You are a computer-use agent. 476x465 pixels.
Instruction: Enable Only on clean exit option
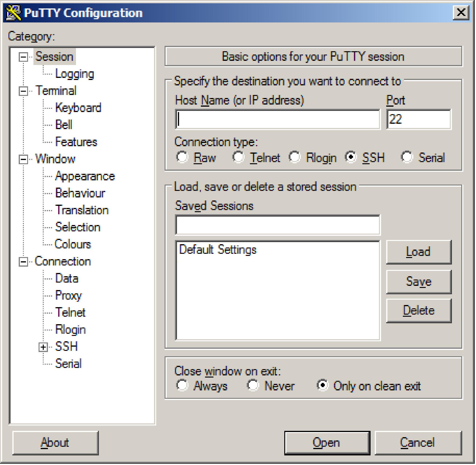click(x=321, y=380)
